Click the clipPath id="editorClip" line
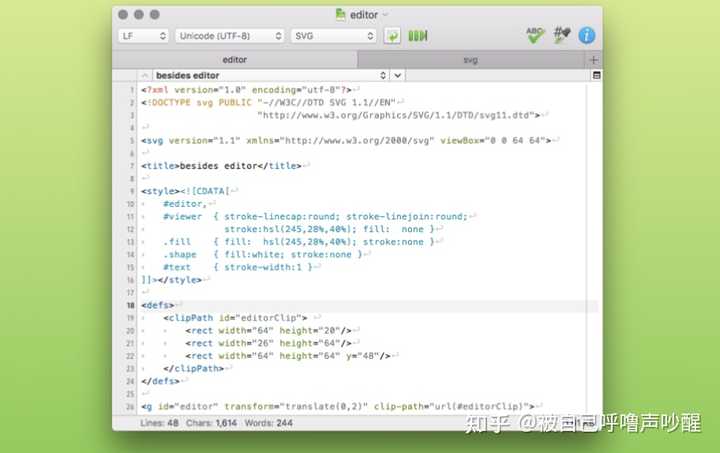720x453 pixels. click(x=235, y=318)
